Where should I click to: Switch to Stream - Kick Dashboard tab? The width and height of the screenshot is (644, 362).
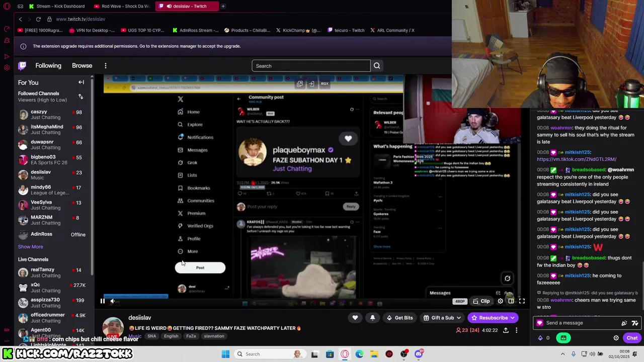click(x=58, y=6)
